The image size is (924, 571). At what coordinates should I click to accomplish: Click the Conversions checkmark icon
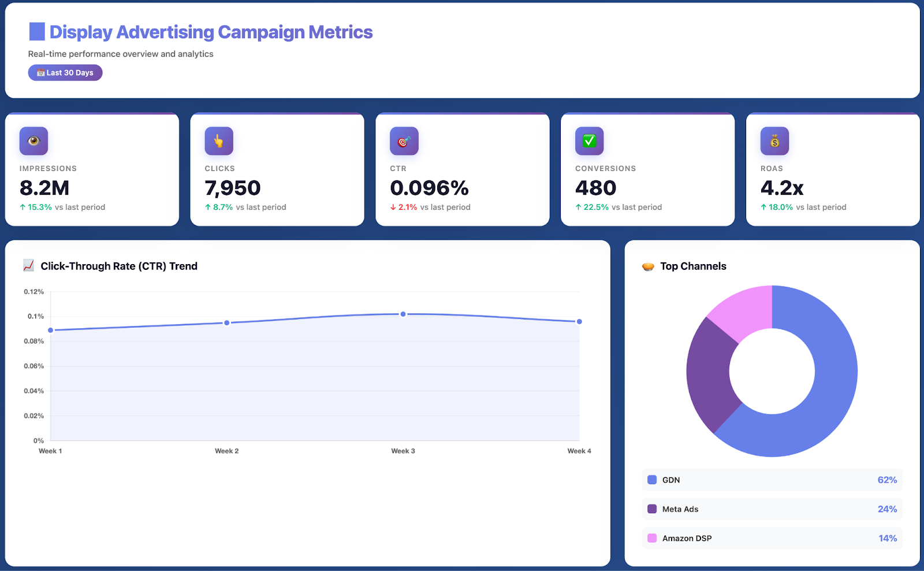[x=589, y=140]
